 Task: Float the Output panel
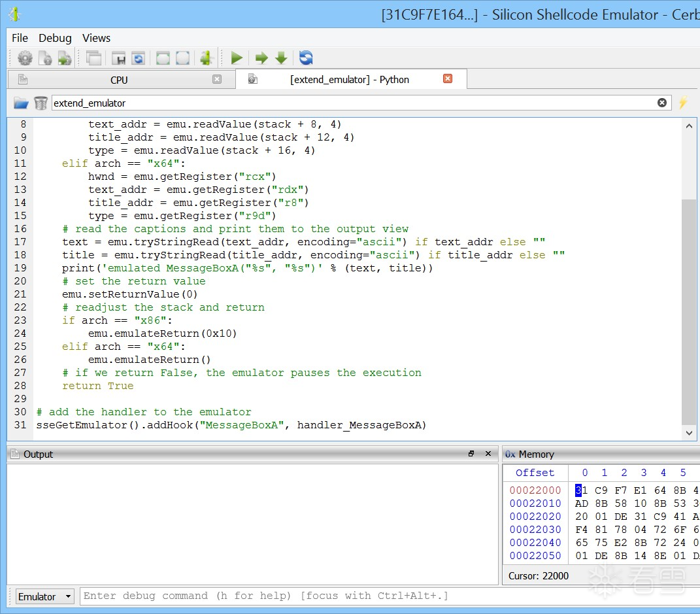click(x=471, y=454)
